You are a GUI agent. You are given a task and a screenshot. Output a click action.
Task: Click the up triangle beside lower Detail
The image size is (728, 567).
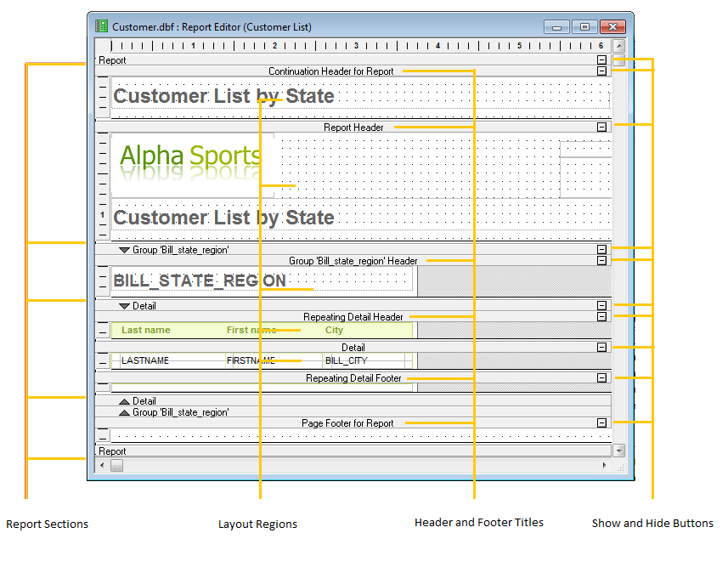tap(124, 401)
